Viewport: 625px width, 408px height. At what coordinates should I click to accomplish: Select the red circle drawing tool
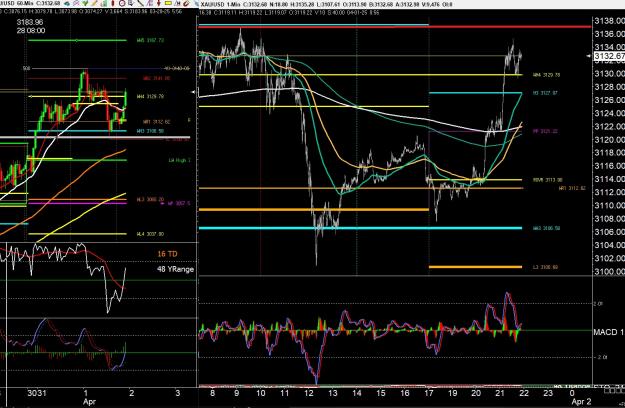point(122,3)
